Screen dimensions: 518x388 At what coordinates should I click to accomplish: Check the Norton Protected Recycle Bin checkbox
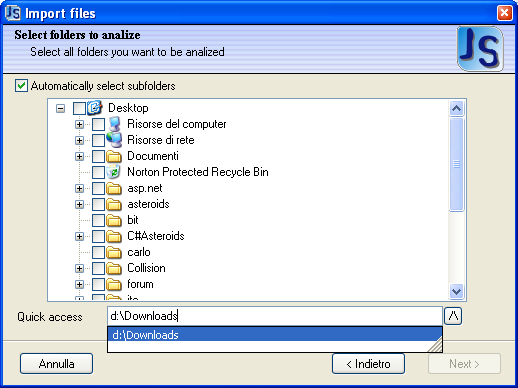point(98,172)
